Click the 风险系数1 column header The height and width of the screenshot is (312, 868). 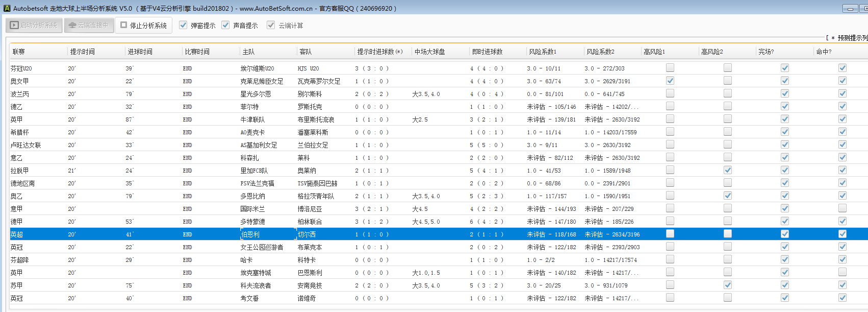543,52
